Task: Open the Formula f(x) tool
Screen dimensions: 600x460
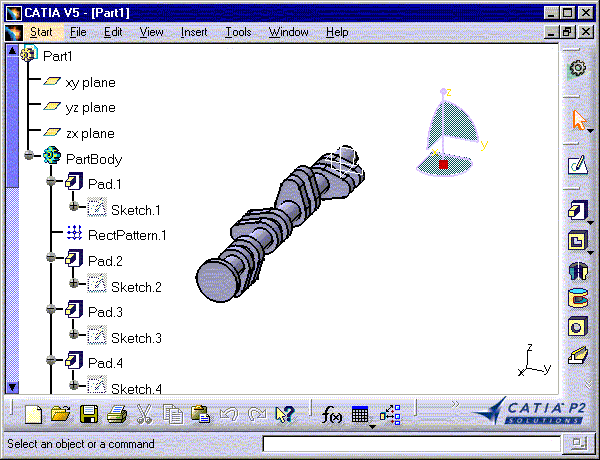Action: point(333,414)
